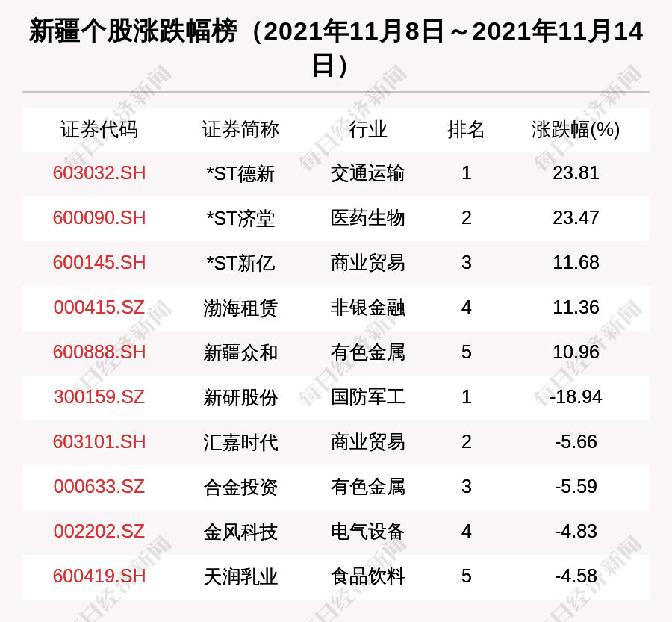Viewport: 672px width, 622px height.
Task: Select the 合金投资 stock name
Action: click(240, 487)
